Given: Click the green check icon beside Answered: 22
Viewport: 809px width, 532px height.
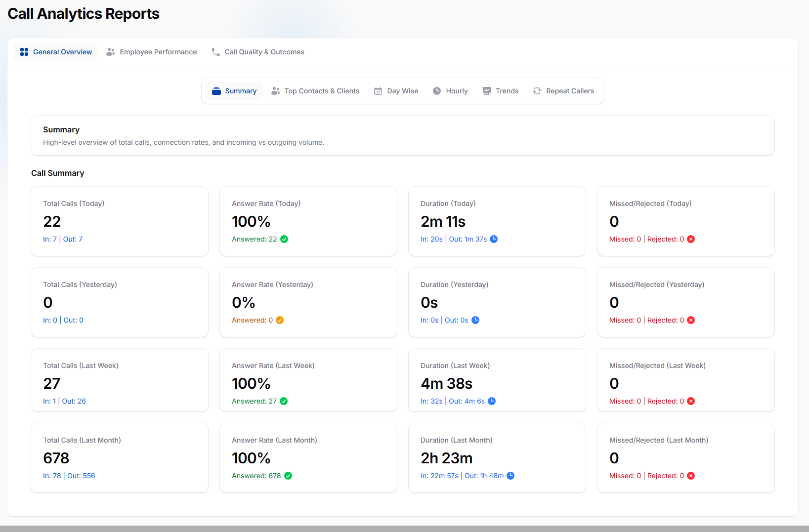Looking at the screenshot, I should [284, 239].
